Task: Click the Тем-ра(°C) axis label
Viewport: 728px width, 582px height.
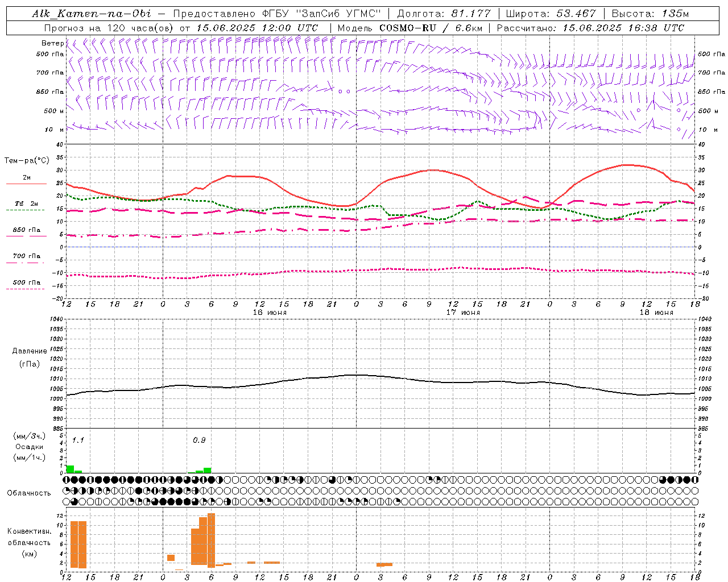Action: [27, 160]
